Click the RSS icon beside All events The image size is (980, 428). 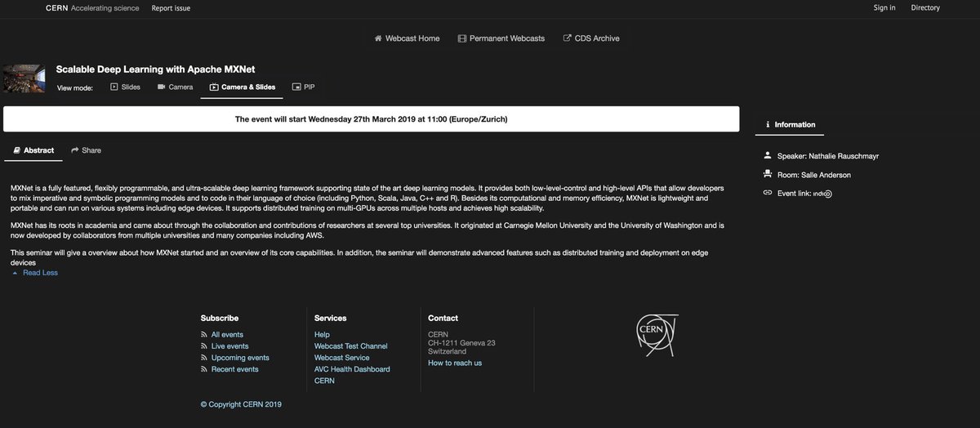tap(204, 335)
